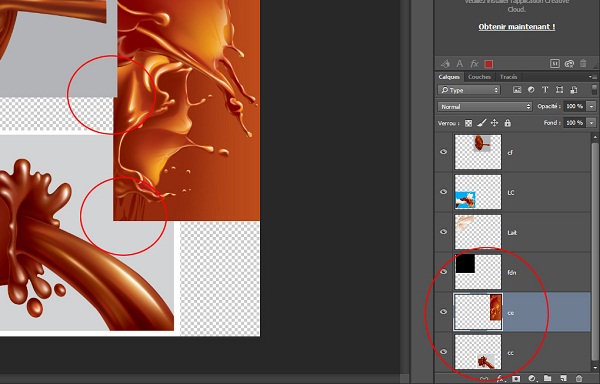Click the Opacité value field
The height and width of the screenshot is (384, 600).
coord(574,106)
